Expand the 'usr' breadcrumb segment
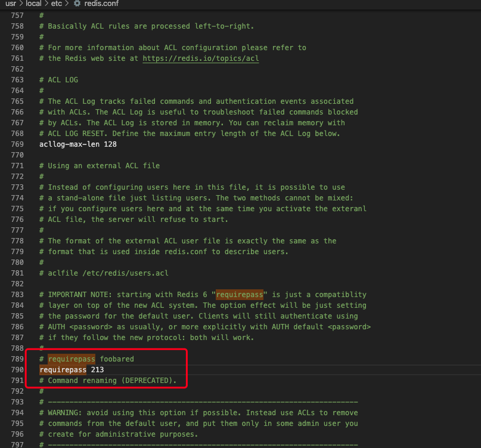481x448 pixels. (10, 4)
